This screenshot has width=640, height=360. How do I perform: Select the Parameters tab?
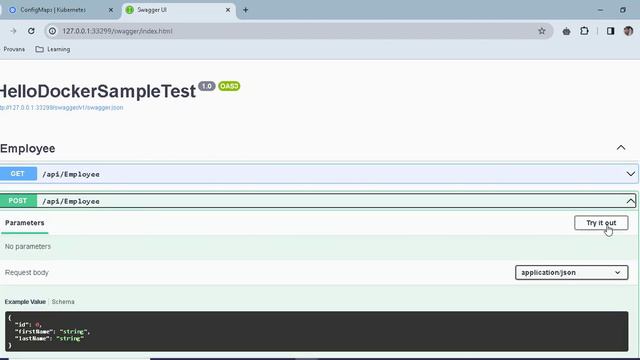24,223
